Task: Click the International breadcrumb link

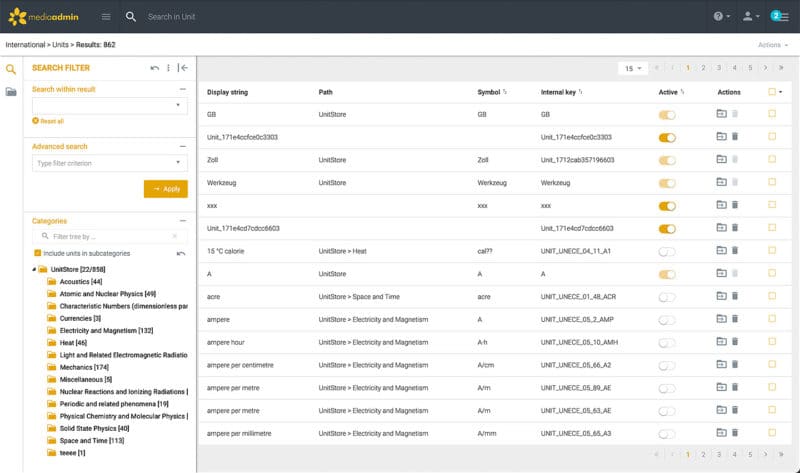Action: click(x=25, y=45)
